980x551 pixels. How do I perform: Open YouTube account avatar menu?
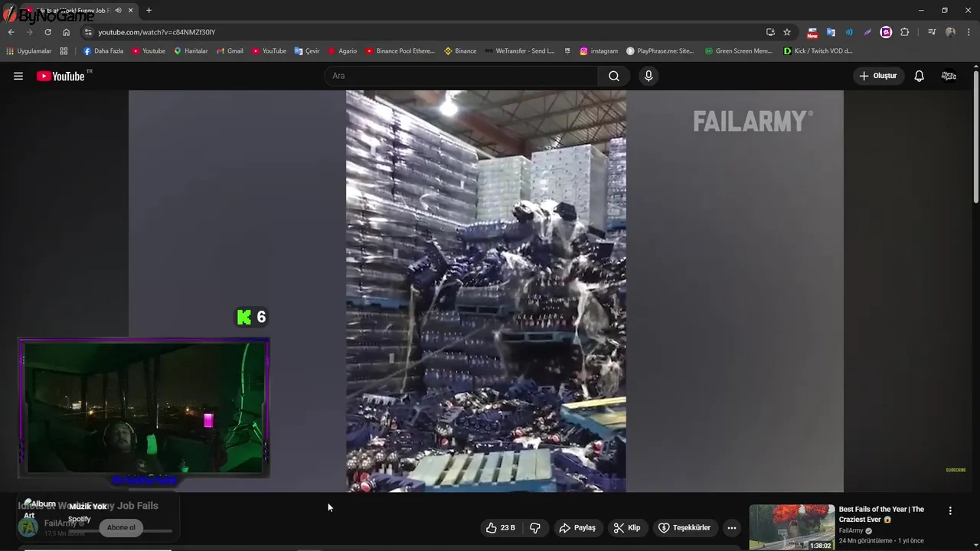(x=949, y=76)
